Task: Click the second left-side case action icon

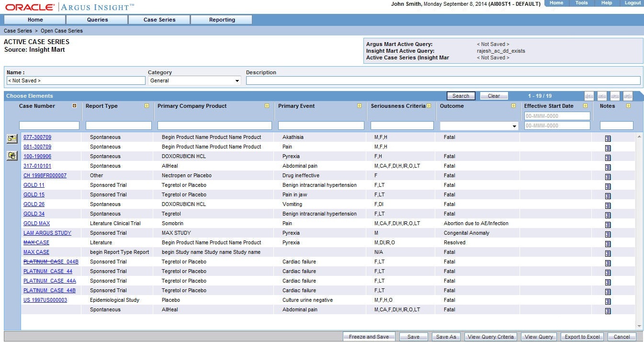Action: [x=12, y=156]
